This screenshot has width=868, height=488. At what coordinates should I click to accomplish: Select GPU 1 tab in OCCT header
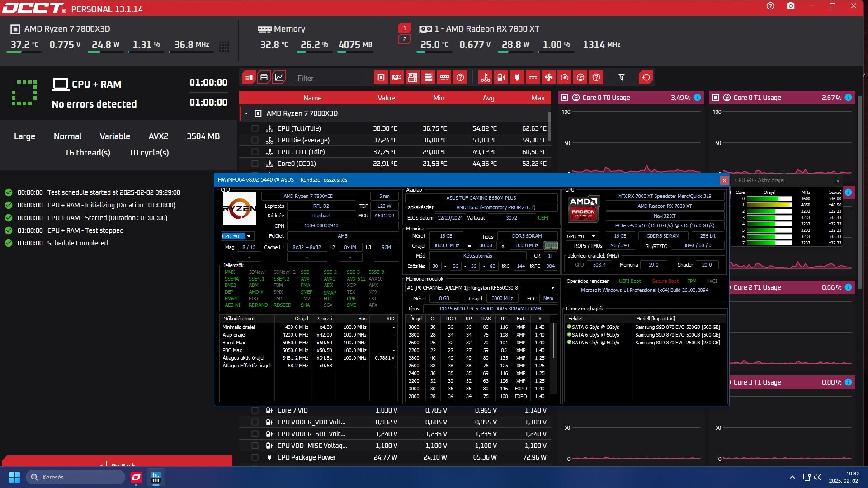click(405, 28)
